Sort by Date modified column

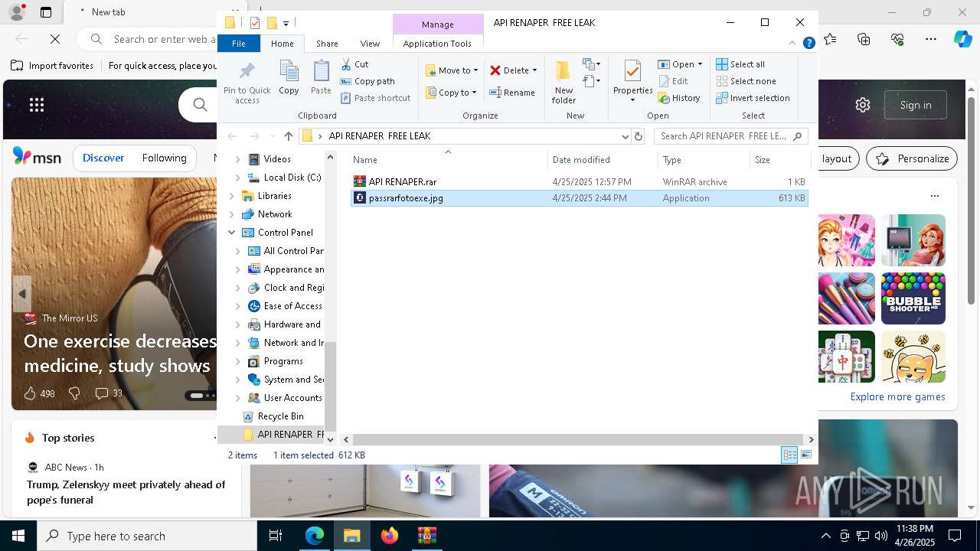click(603, 160)
